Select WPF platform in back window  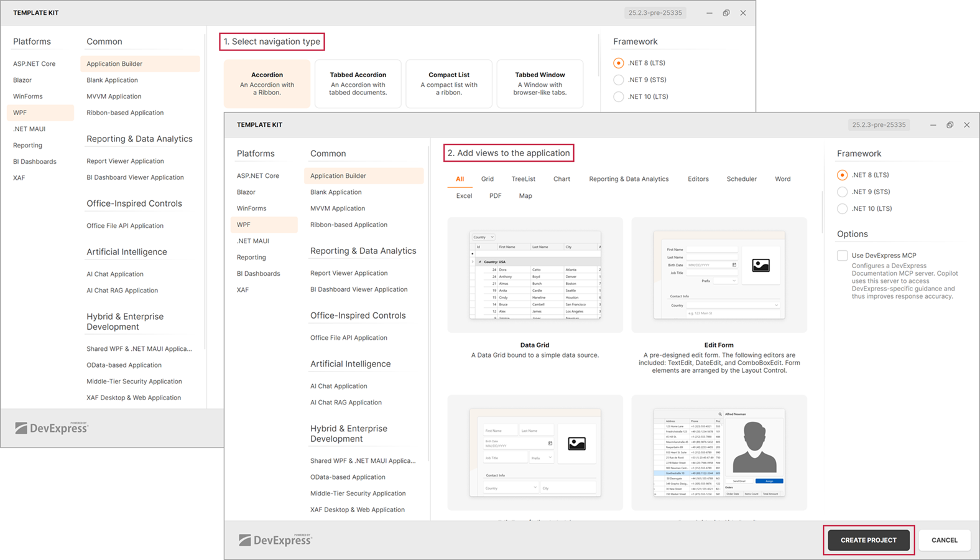pos(40,113)
